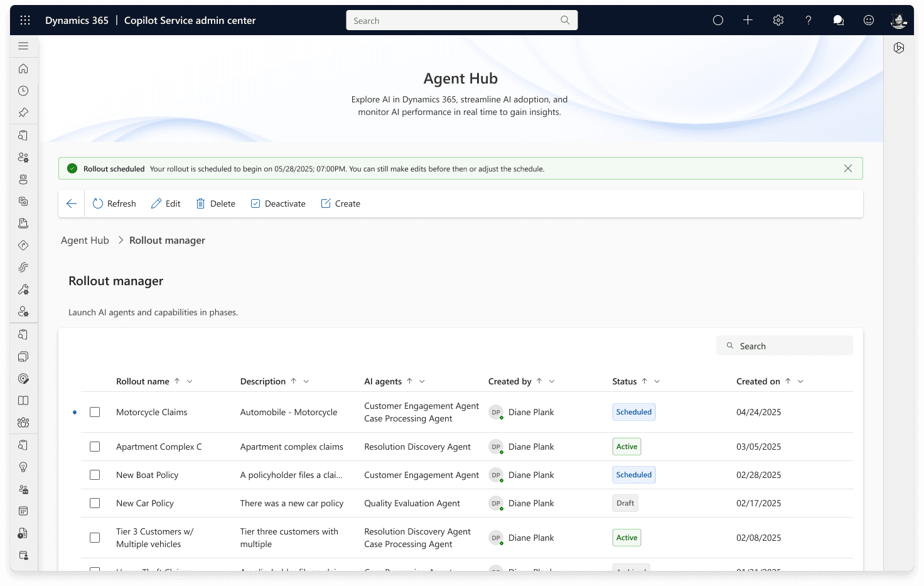Open the Pinned pushpin icon

pos(23,112)
